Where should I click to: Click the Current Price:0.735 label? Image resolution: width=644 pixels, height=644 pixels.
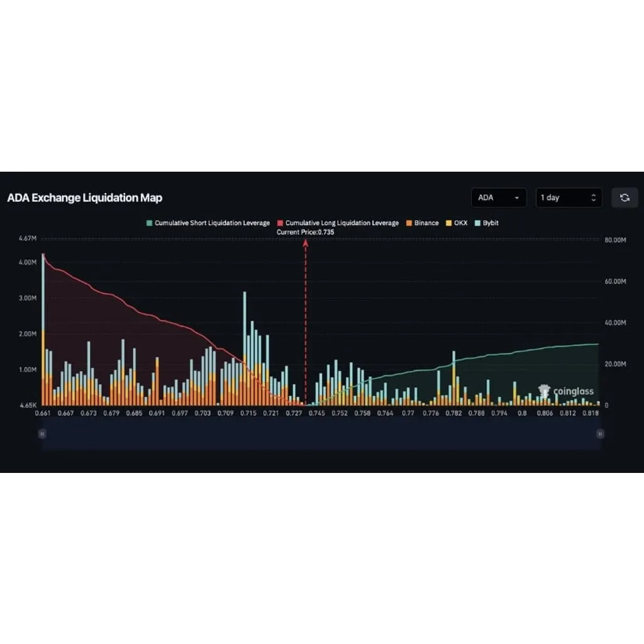click(305, 232)
